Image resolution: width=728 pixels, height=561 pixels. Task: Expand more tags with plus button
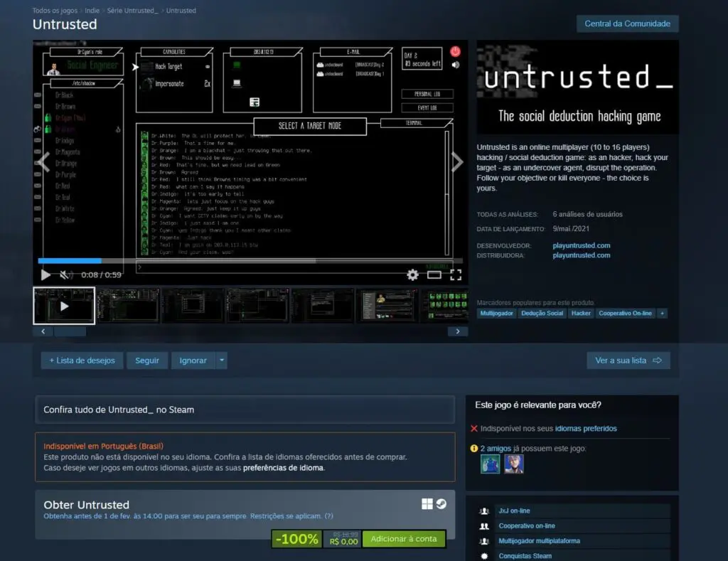[x=662, y=313]
